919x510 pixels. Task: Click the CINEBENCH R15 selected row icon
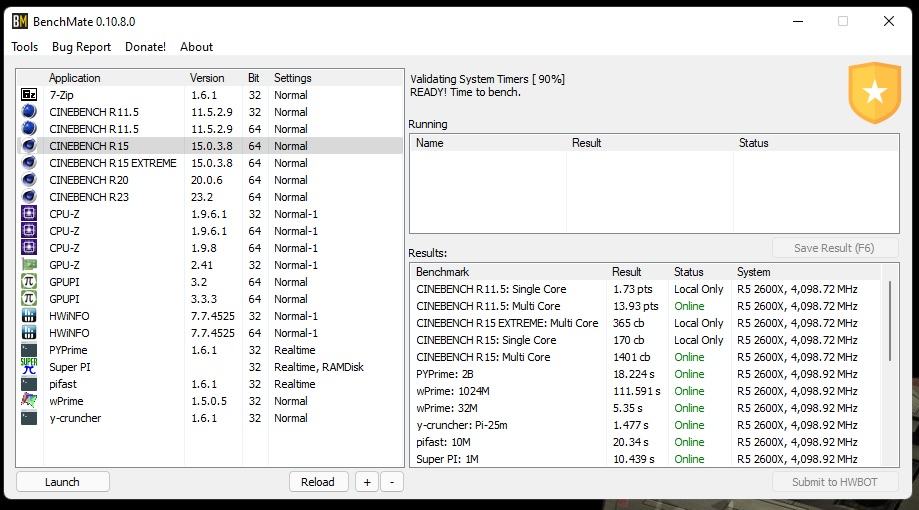pyautogui.click(x=29, y=145)
